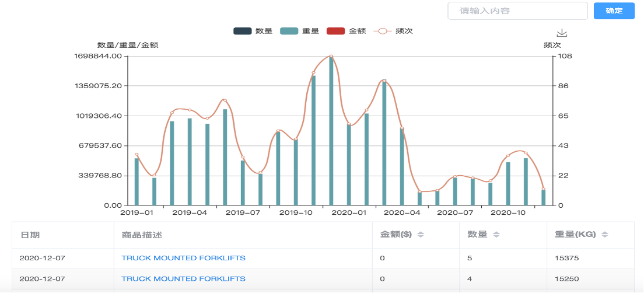Click x-axis label 2019-04
644x293 pixels.
pyautogui.click(x=190, y=213)
